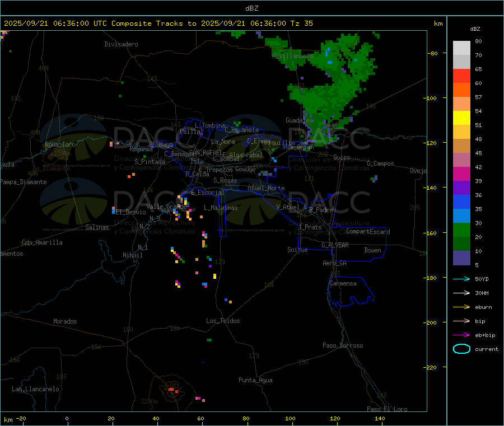Select the 'A_Villanueva' map label
This screenshot has width=504, height=426.
292,56
